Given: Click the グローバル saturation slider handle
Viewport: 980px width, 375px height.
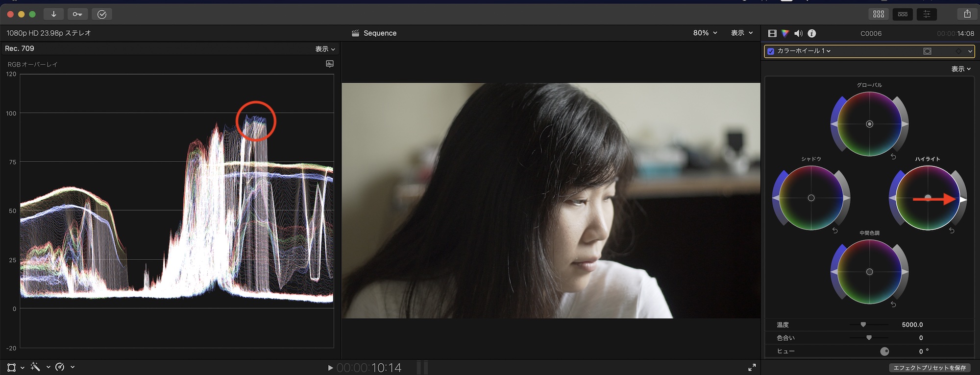Looking at the screenshot, I should coord(833,124).
